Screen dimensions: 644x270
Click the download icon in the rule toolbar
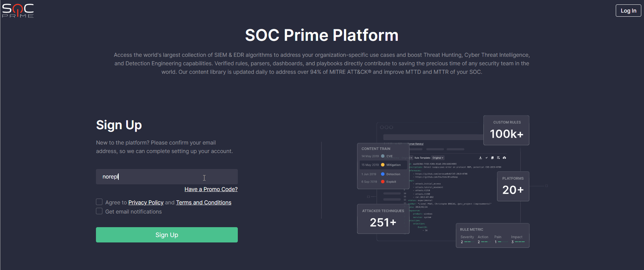click(481, 158)
